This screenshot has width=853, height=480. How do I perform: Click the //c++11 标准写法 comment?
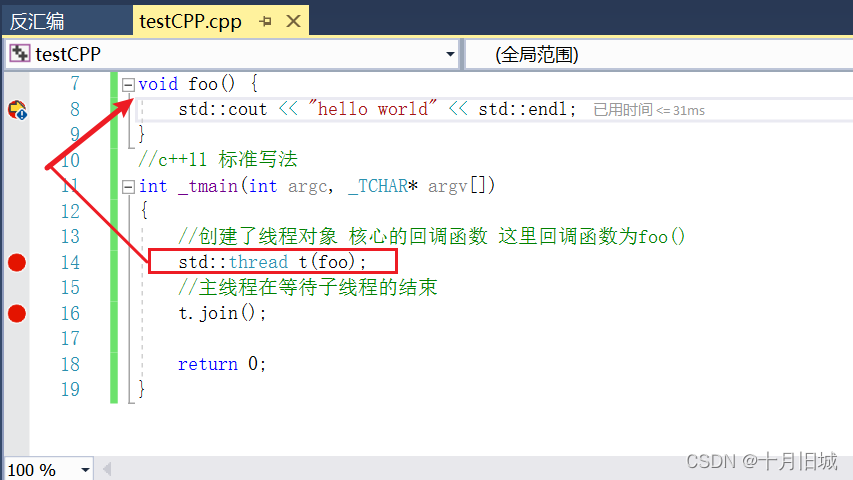[218, 159]
